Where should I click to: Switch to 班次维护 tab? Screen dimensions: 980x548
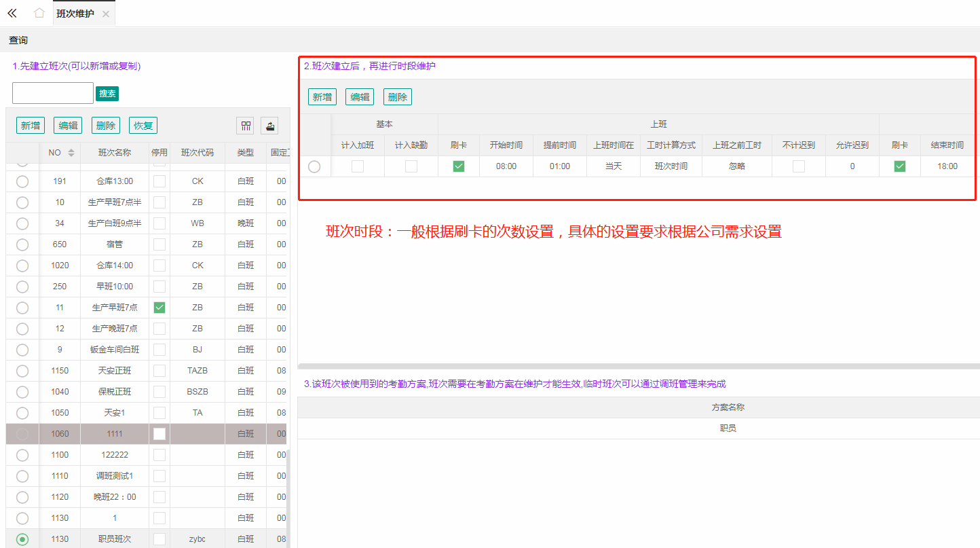point(75,14)
